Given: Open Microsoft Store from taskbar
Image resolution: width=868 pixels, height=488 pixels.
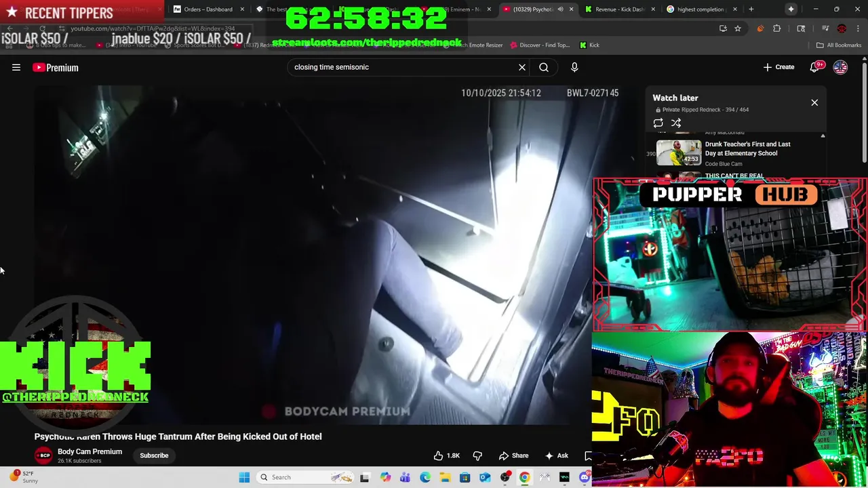Looking at the screenshot, I should (465, 477).
